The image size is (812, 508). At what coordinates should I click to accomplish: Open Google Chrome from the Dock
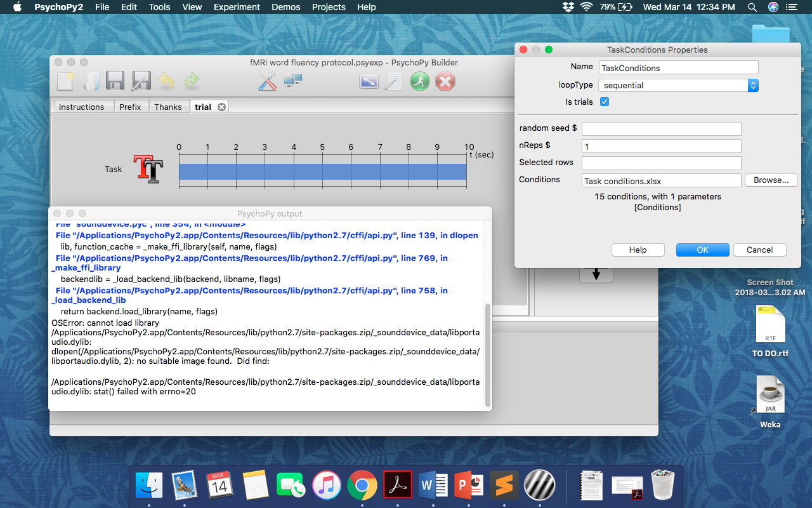362,486
